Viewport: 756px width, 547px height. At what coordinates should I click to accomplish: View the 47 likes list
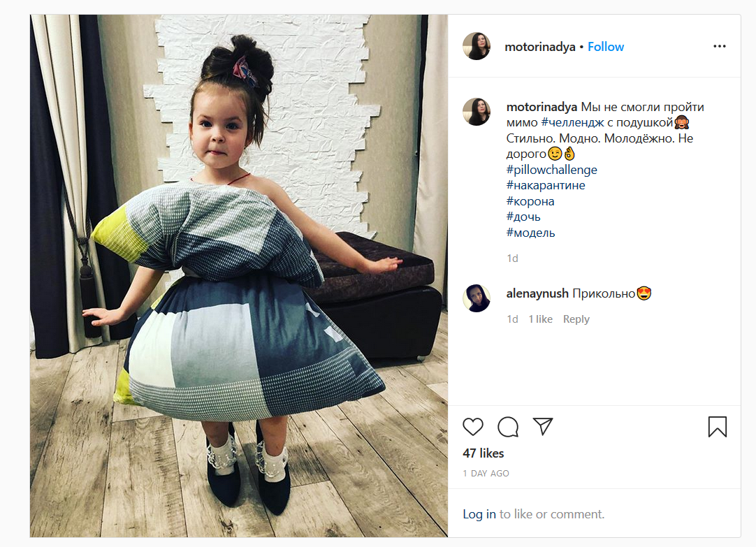coord(483,453)
